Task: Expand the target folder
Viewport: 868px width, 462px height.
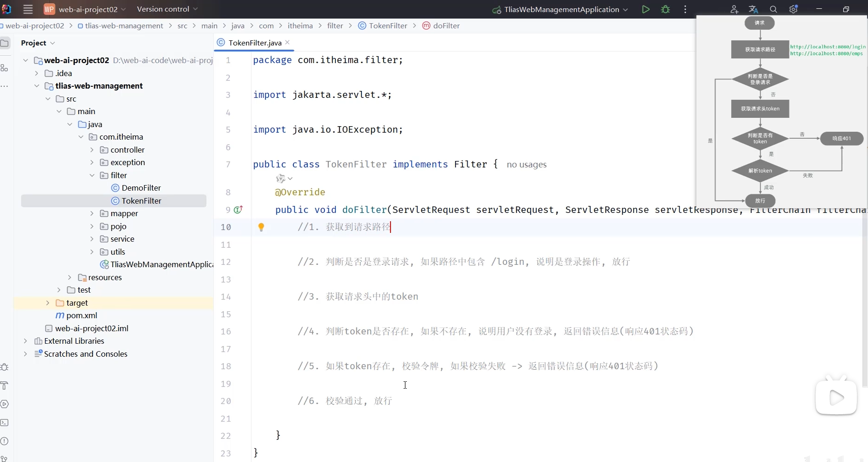Action: [x=48, y=303]
